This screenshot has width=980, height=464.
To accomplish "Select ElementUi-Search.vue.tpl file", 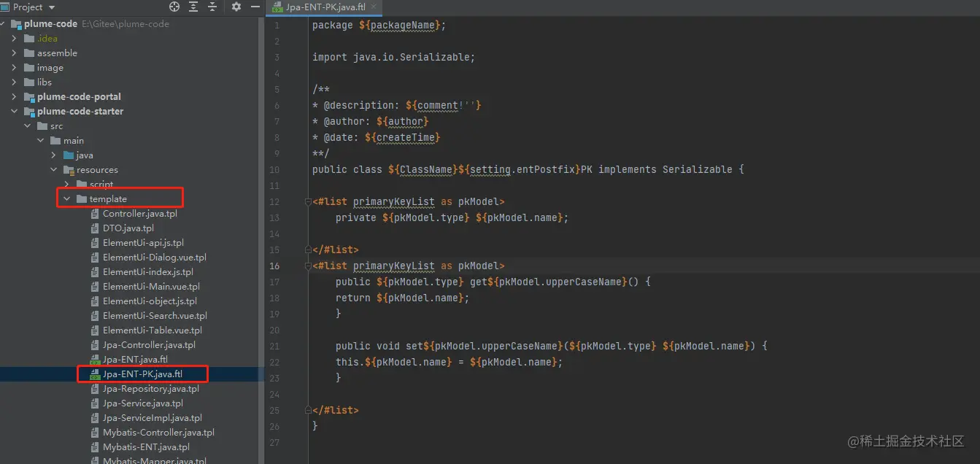I will (x=155, y=316).
